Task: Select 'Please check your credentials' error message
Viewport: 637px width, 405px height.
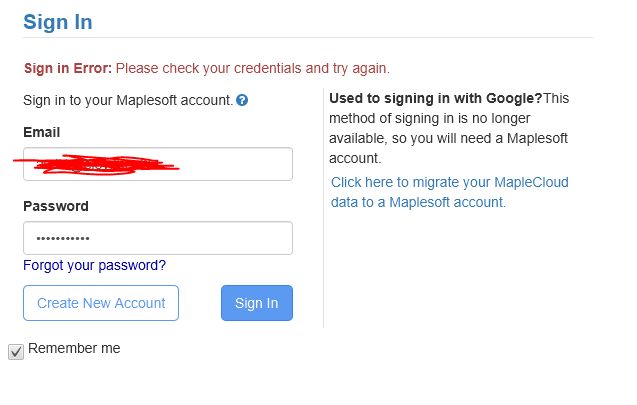Action: (x=208, y=68)
